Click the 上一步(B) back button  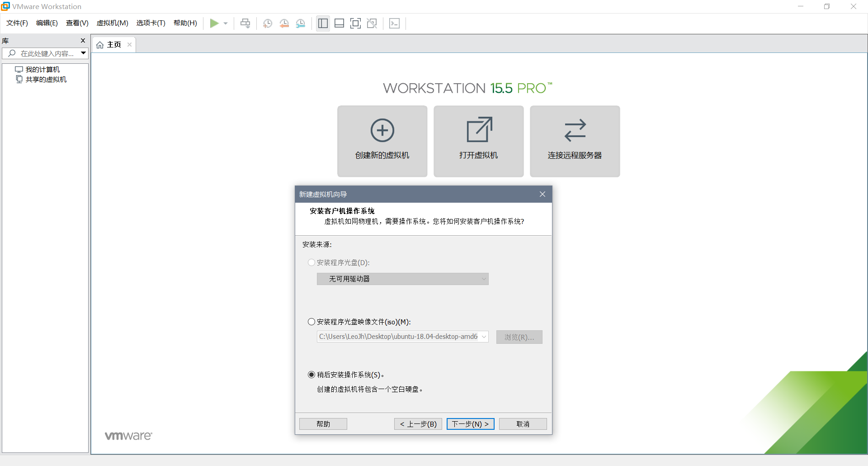click(x=418, y=424)
